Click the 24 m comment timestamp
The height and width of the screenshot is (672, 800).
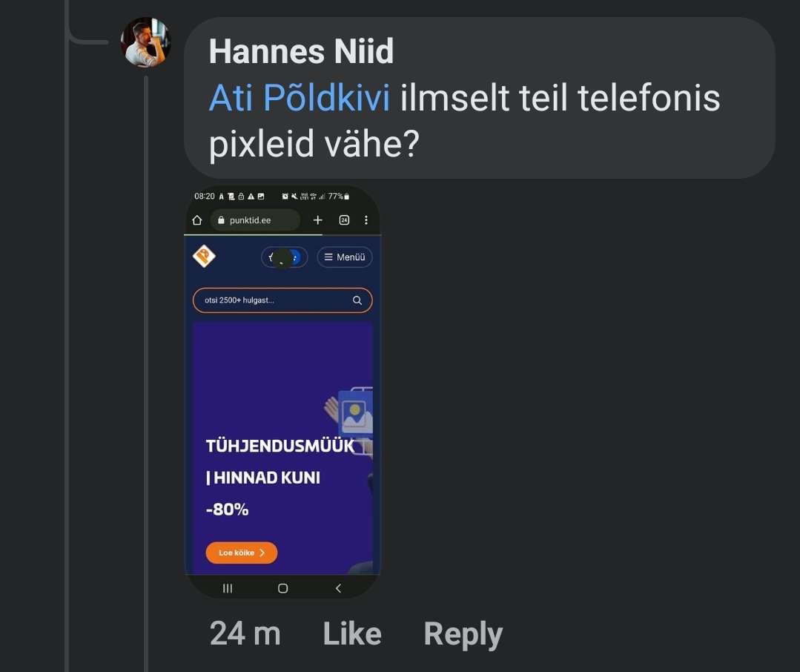tap(245, 634)
